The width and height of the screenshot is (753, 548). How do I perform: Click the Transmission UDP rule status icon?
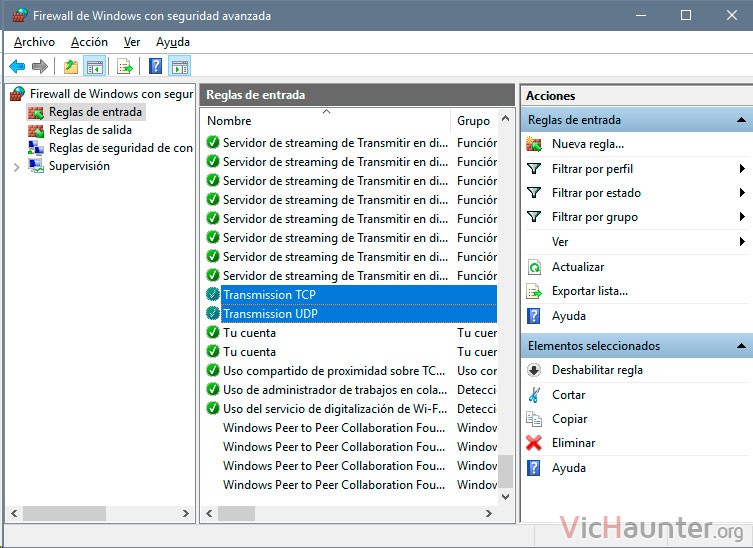pos(213,314)
